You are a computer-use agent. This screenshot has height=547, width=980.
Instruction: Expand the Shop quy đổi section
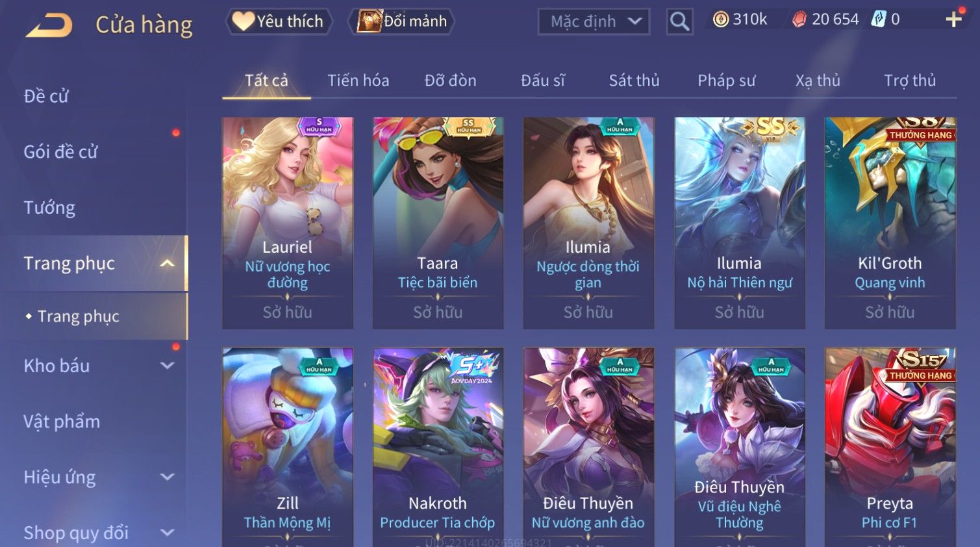point(167,533)
